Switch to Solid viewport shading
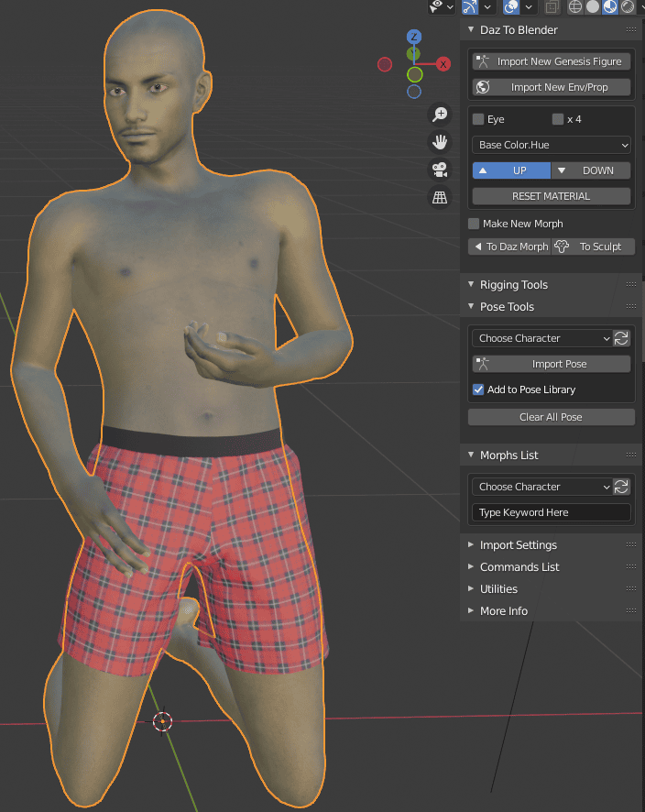645x812 pixels. pos(593,6)
